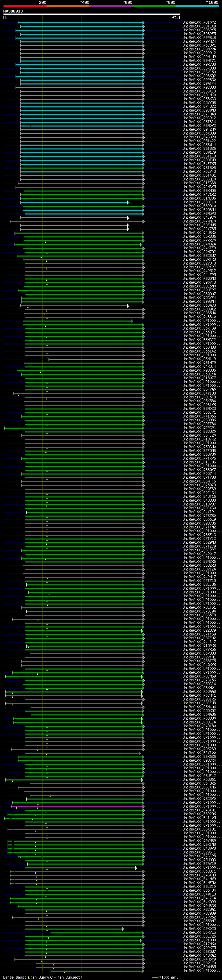Select subject label UniRef100_P41056
This screenshot has height=980, width=222.
point(199,416)
